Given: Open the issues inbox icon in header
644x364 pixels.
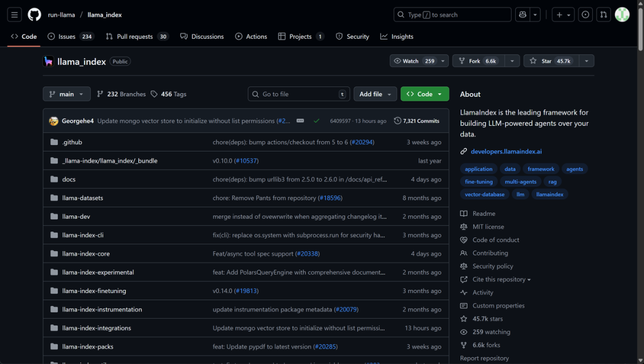Looking at the screenshot, I should [586, 15].
